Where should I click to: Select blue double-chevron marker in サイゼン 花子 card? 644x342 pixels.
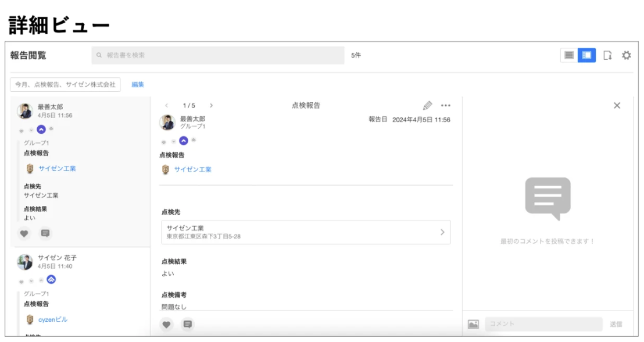[51, 280]
